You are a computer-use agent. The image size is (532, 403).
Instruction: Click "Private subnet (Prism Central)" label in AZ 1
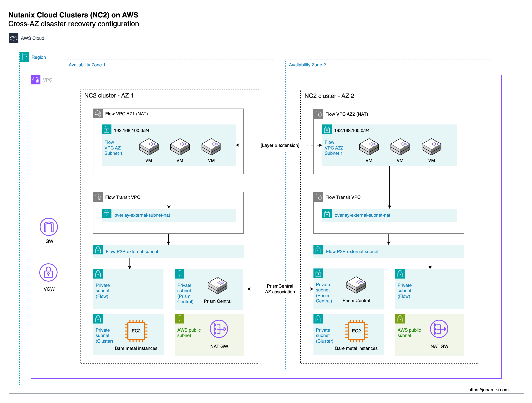tap(185, 293)
